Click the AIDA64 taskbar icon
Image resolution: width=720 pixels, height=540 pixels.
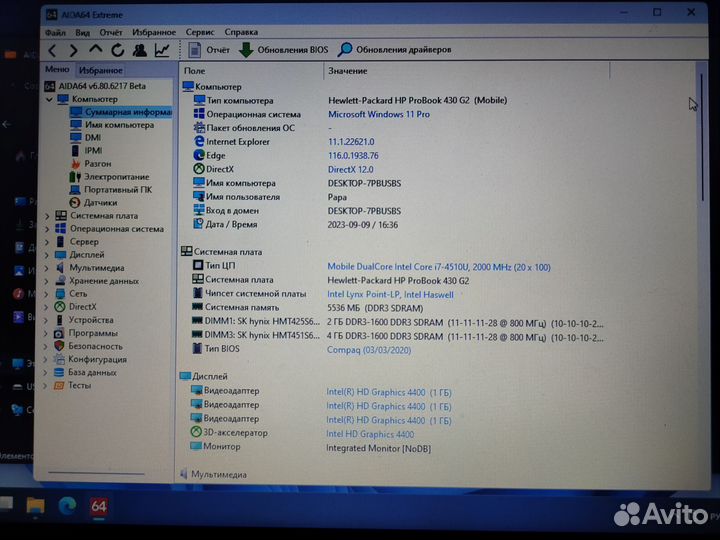(99, 506)
